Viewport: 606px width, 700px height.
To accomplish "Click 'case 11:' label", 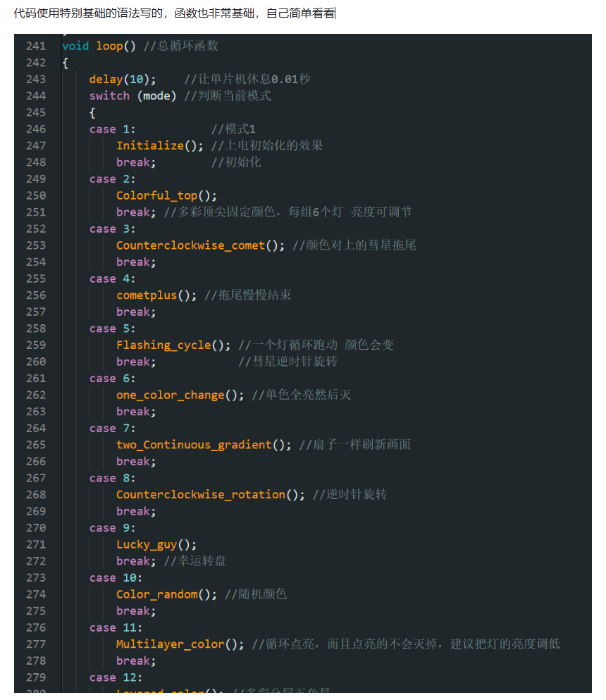I will (116, 628).
